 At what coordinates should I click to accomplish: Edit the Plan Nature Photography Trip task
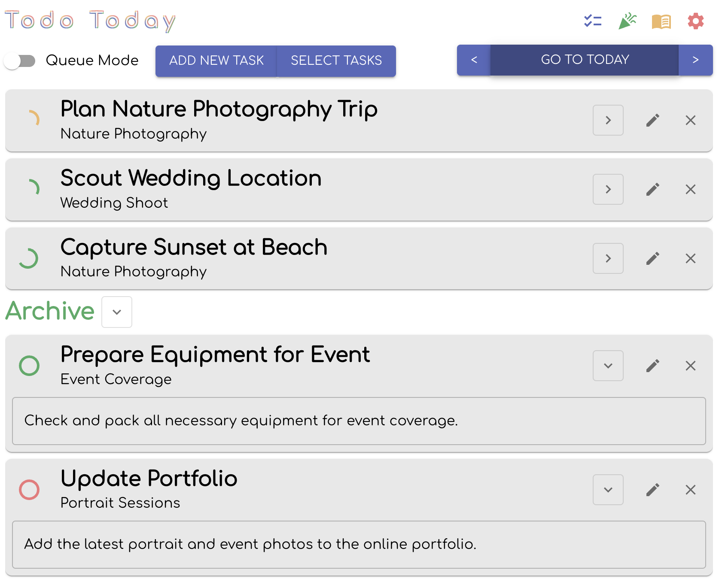(x=653, y=120)
